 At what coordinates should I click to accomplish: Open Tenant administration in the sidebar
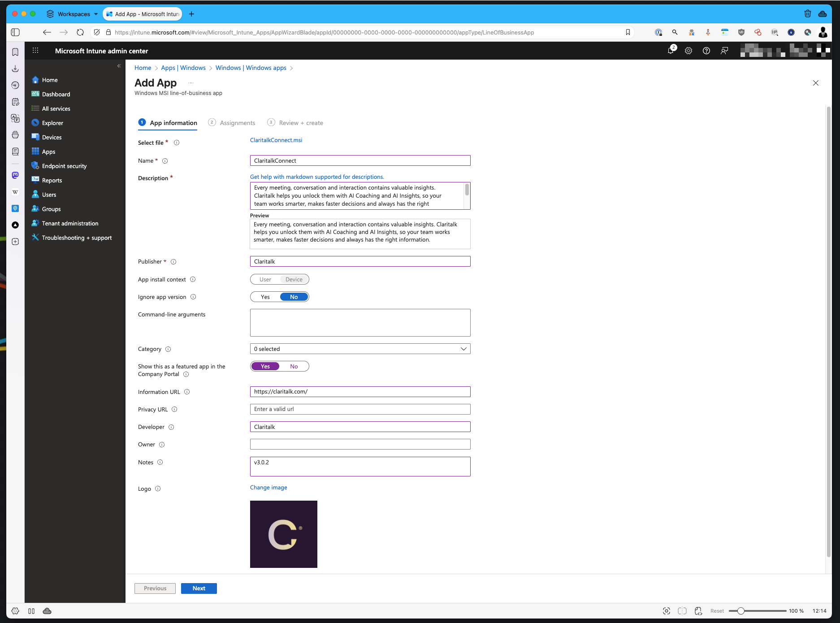[x=70, y=223]
